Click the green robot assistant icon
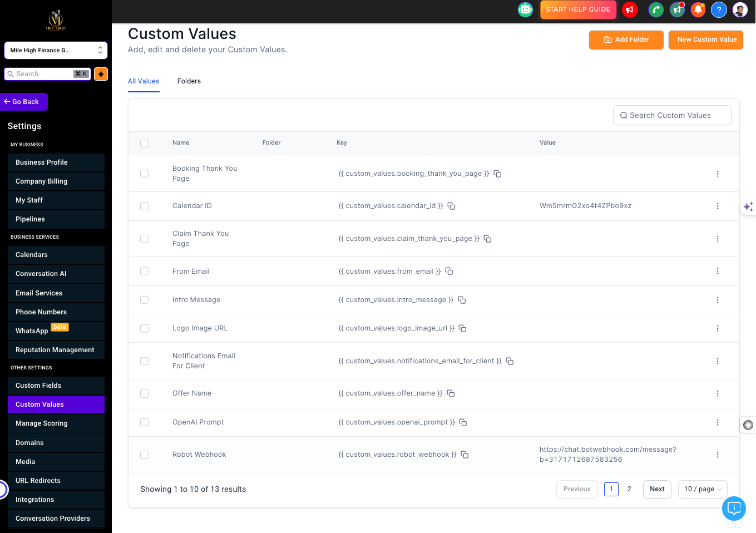The image size is (756, 533). point(525,9)
